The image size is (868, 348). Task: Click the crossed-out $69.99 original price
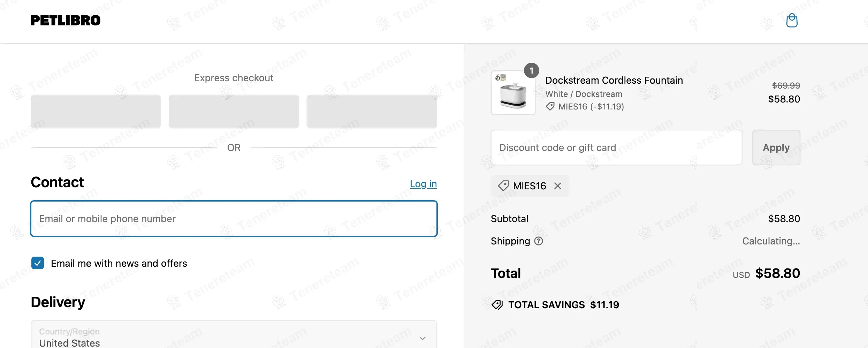pyautogui.click(x=786, y=85)
